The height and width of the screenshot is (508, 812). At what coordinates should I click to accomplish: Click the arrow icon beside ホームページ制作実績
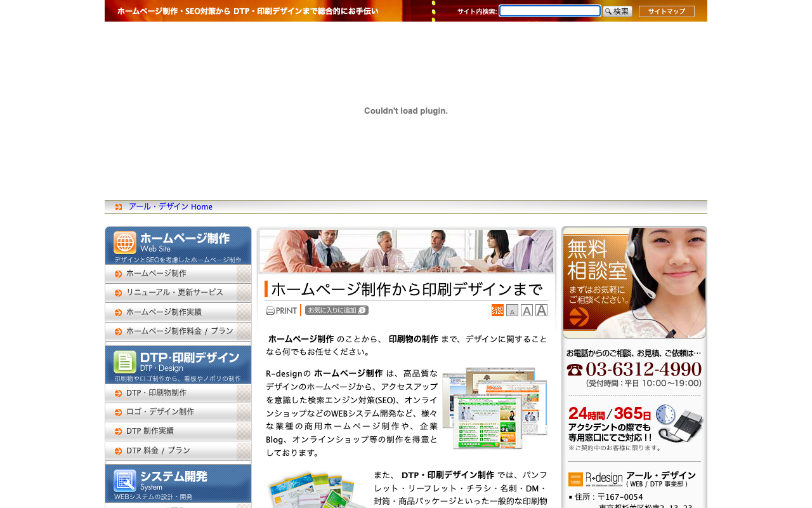[x=119, y=312]
